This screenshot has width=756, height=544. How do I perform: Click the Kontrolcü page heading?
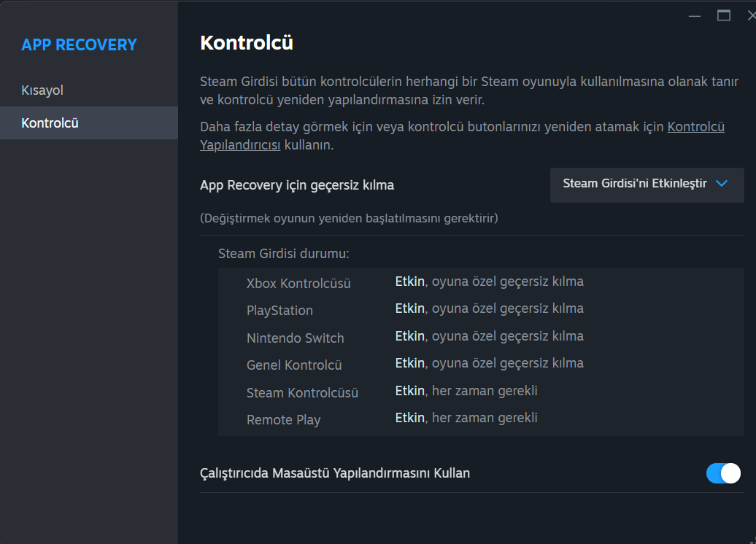coord(247,42)
